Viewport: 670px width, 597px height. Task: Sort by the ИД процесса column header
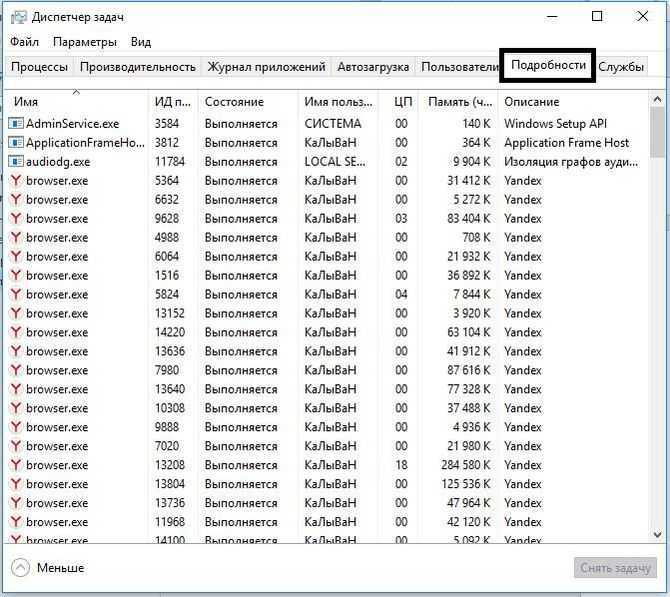(173, 102)
